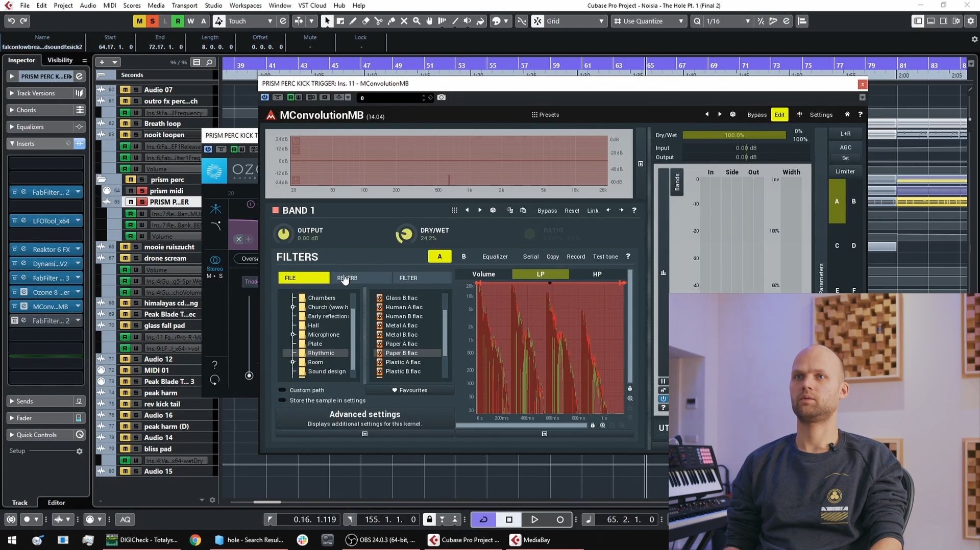Open Setup gear in the Inspector
Viewport: 980px width, 550px height.
[x=79, y=451]
